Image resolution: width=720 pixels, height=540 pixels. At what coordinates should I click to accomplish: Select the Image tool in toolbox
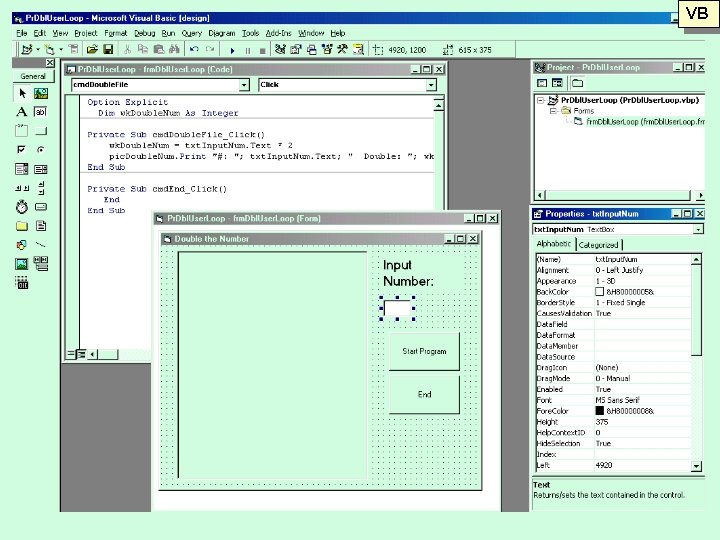22,264
